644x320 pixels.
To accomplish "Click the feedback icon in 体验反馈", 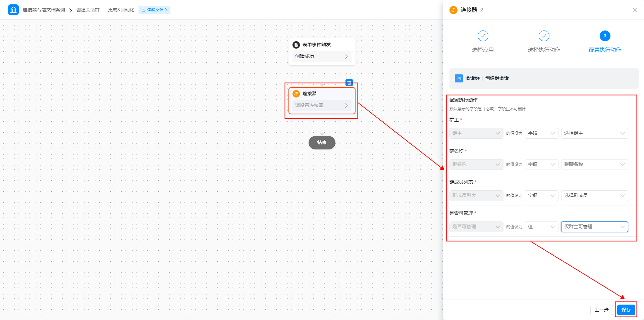I will [144, 10].
